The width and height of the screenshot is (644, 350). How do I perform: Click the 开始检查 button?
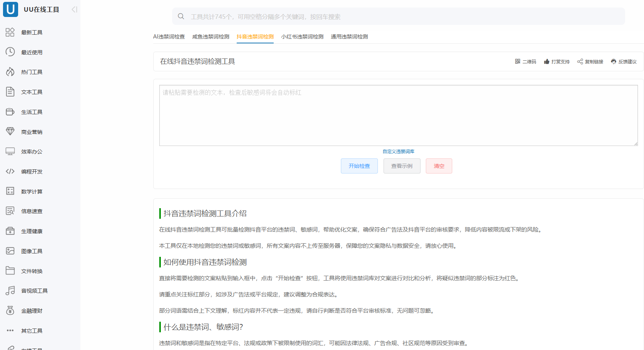click(359, 166)
